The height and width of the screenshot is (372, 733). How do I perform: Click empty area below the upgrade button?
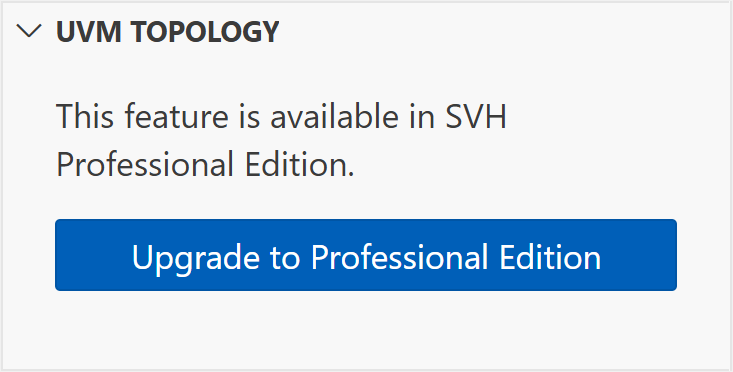coord(366,329)
